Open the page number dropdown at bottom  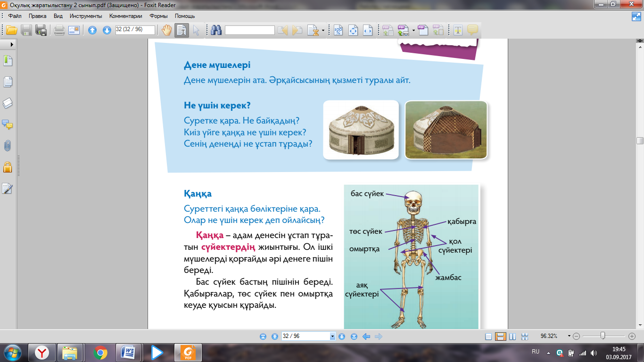(x=332, y=337)
